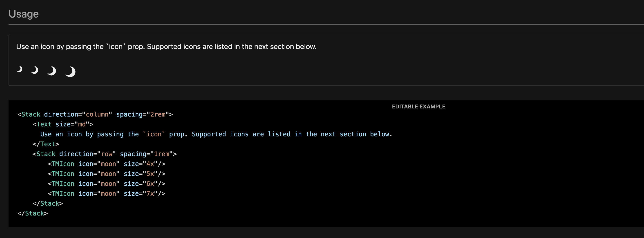This screenshot has height=238, width=644.
Task: Click the EDITABLE EXAMPLE label
Action: (x=418, y=106)
